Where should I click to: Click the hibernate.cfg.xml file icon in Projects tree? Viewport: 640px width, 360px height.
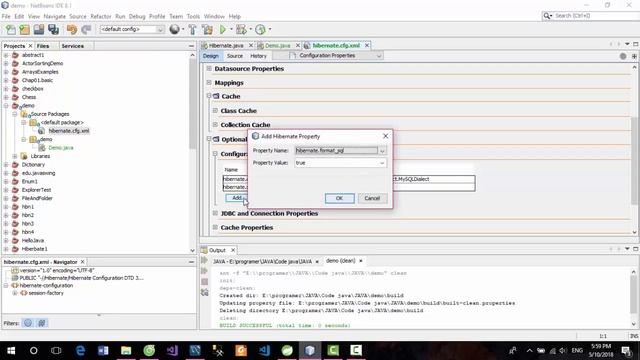click(x=41, y=131)
